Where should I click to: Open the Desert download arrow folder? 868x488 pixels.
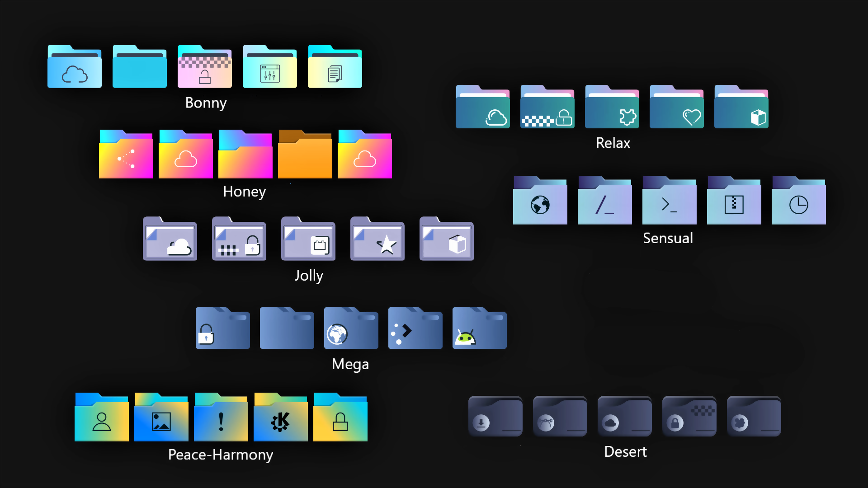495,417
